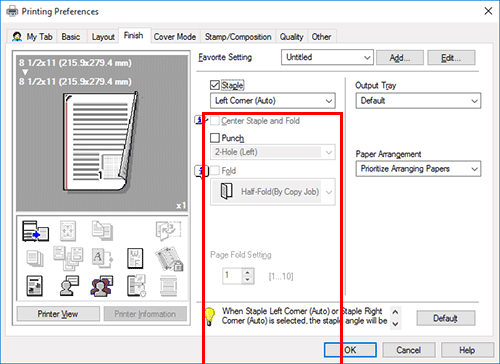
Task: Click the page with clock timer icon
Action: coord(136,286)
